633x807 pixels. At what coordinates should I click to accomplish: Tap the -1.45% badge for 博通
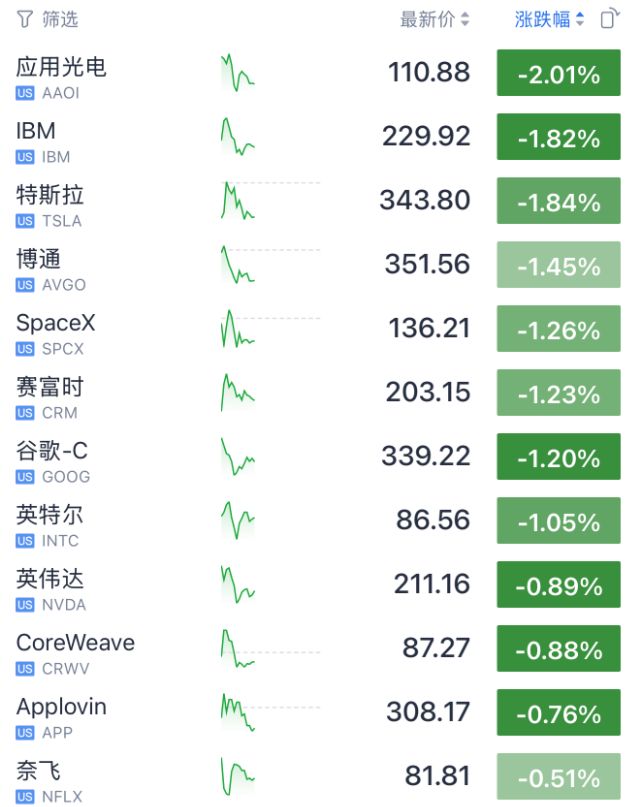[558, 265]
